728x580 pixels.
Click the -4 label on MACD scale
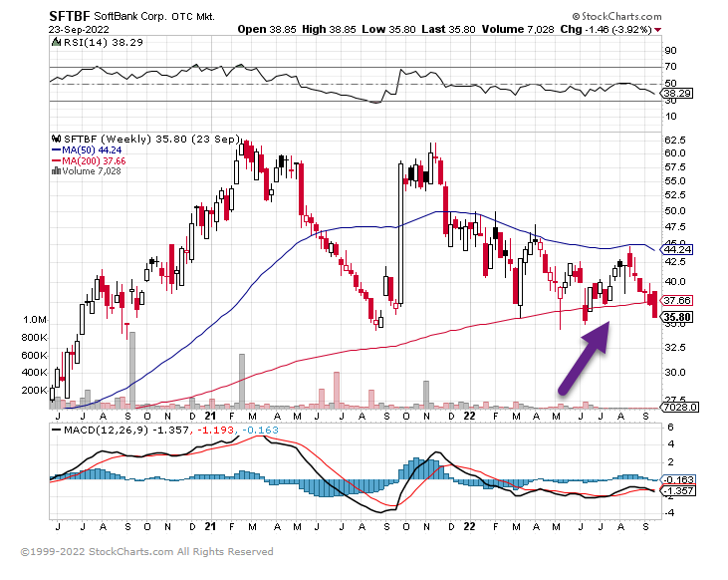point(668,513)
